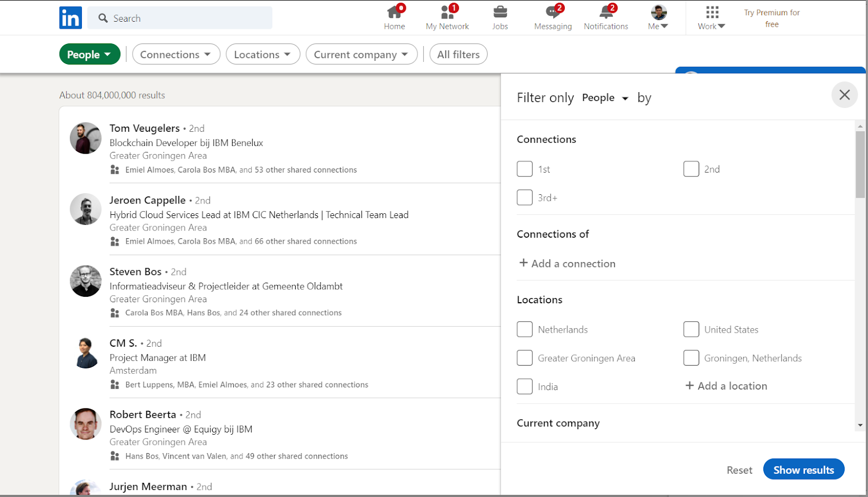Go to the Home feed icon
The height and width of the screenshot is (497, 868).
click(394, 12)
